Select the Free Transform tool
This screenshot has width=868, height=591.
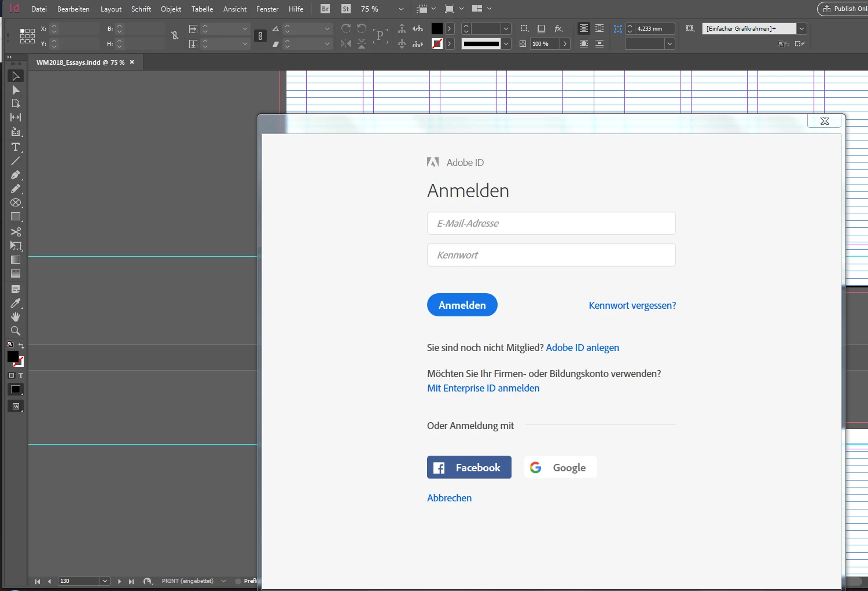coord(16,246)
